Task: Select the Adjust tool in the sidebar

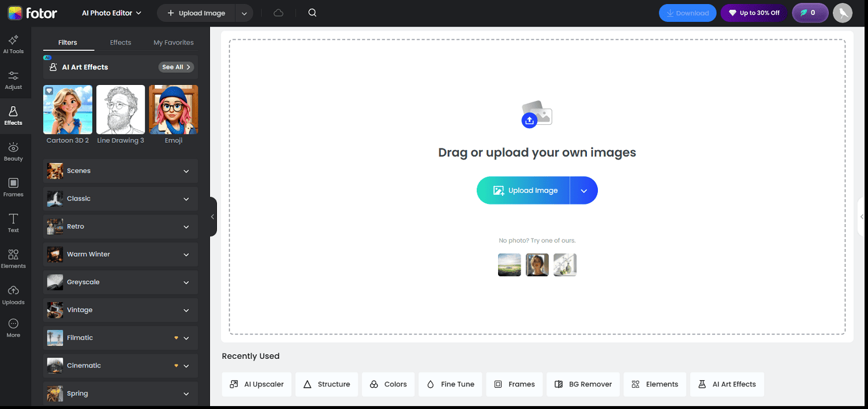Action: coord(13,80)
